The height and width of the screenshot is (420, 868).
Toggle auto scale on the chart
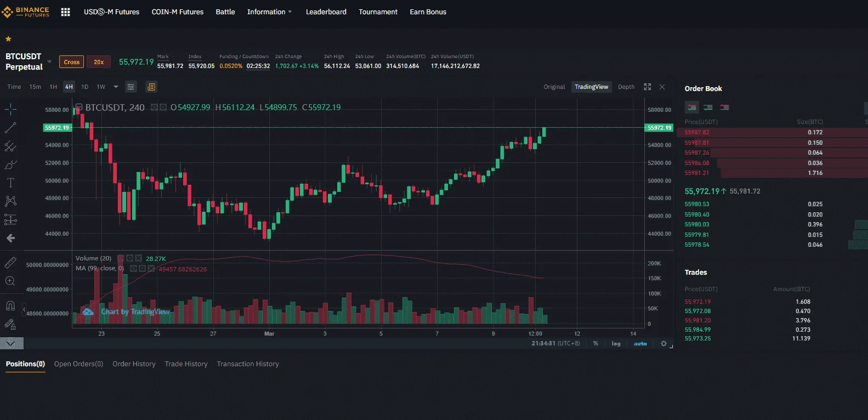pos(640,343)
